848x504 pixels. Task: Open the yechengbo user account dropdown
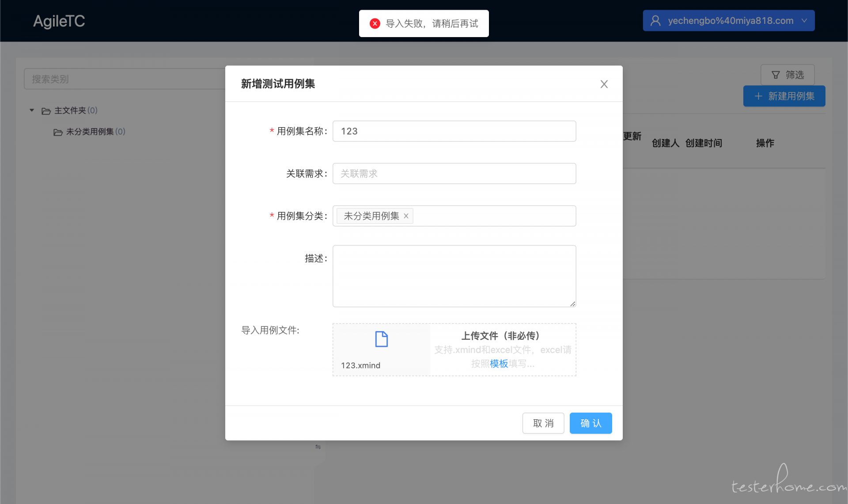[728, 21]
